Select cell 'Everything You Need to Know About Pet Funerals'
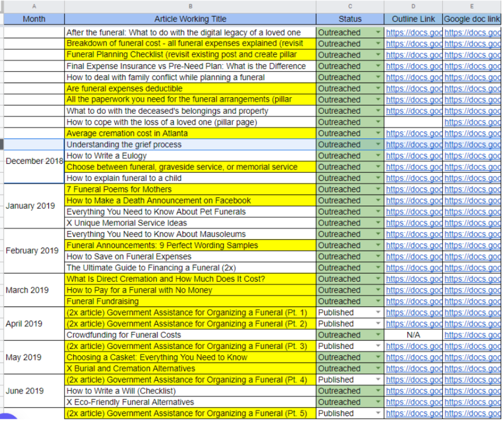This screenshot has height=422, width=504. [x=191, y=213]
